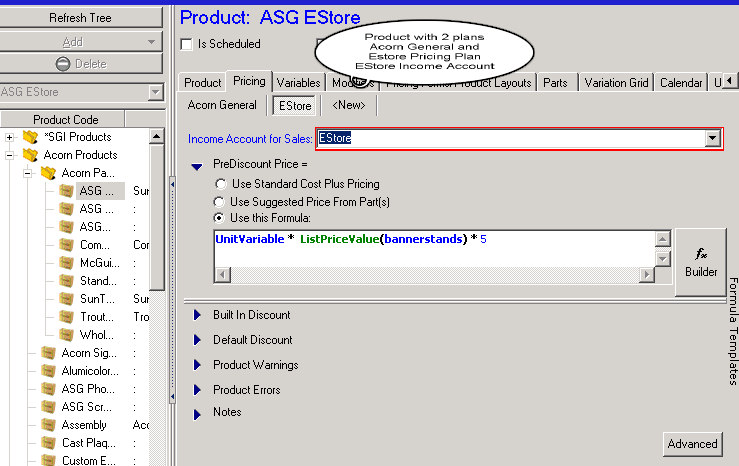Click the formula box scroll-down arrow
Viewport: 739px width, 466px height.
tap(663, 258)
